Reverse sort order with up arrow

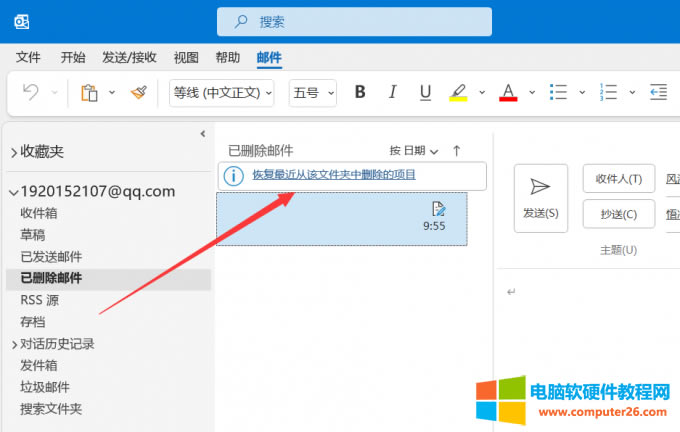tap(457, 151)
